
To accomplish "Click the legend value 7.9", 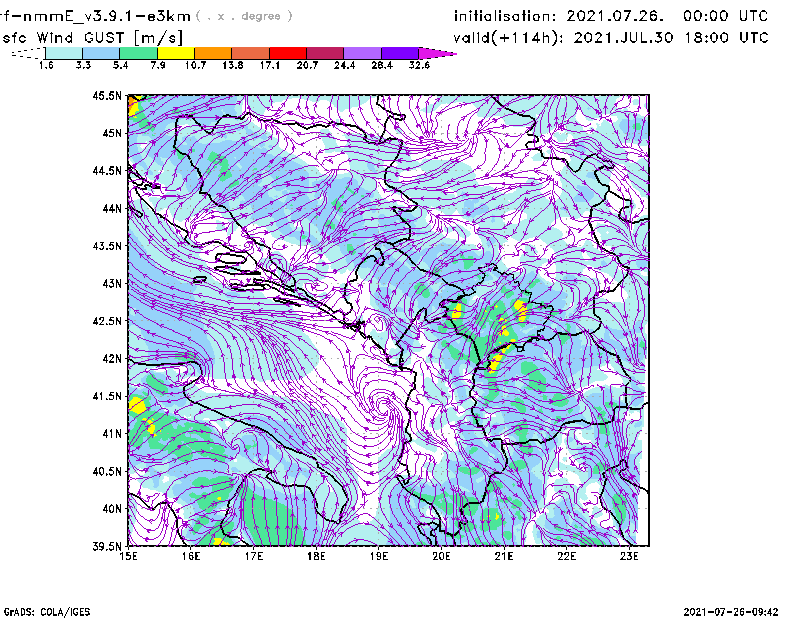I will click(x=158, y=65).
